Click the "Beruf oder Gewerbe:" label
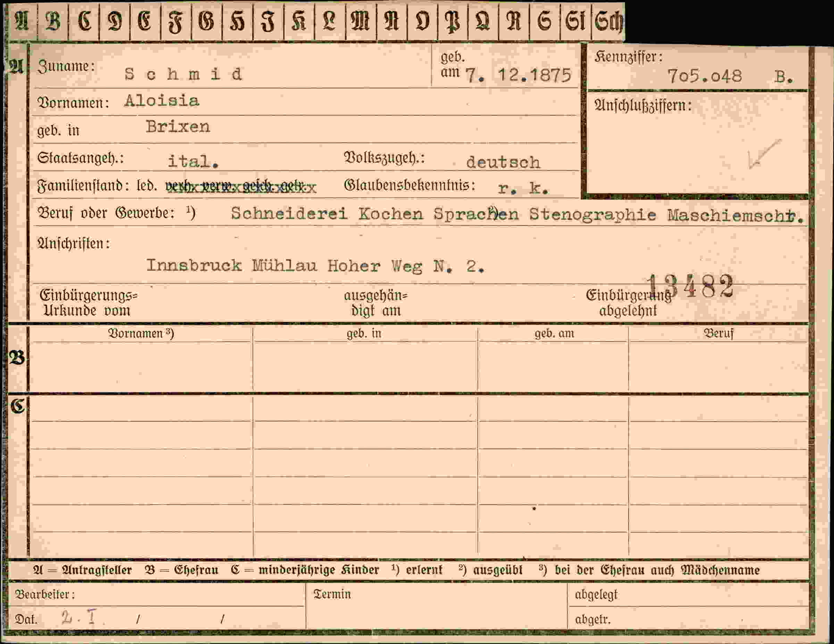This screenshot has width=834, height=644. click(x=106, y=213)
